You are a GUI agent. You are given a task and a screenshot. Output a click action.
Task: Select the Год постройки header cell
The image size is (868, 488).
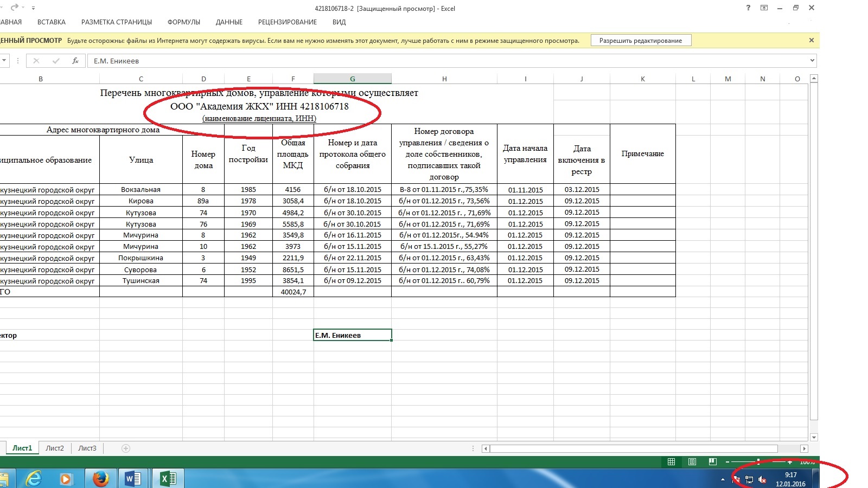coord(248,154)
